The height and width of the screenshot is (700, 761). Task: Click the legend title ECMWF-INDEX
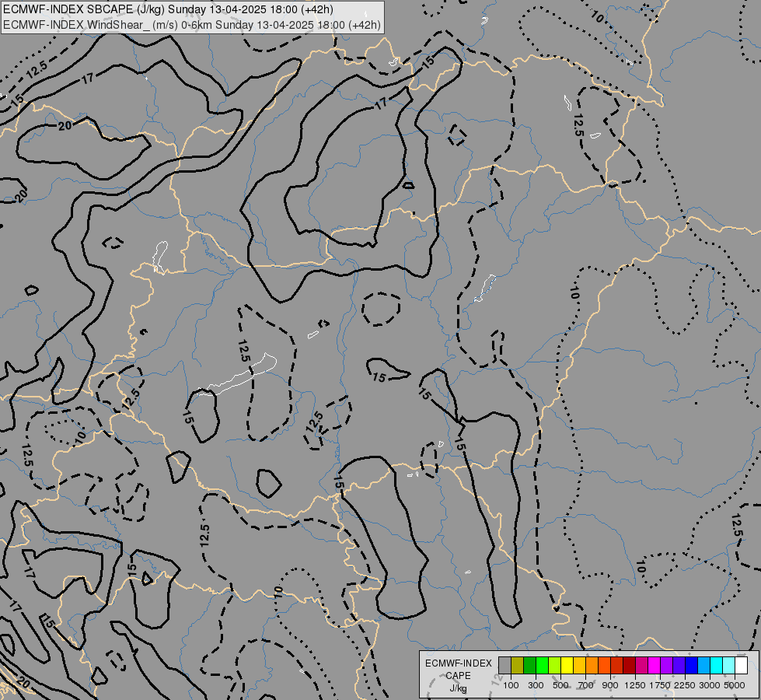(x=458, y=663)
